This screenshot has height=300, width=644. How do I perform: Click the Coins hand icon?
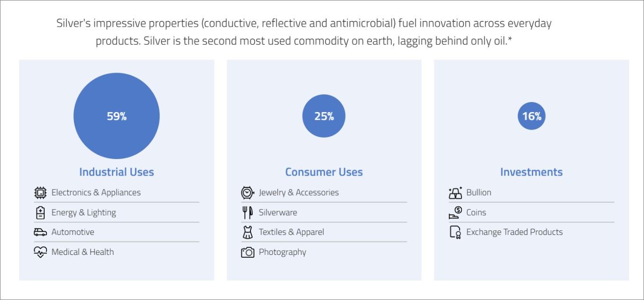pos(455,213)
